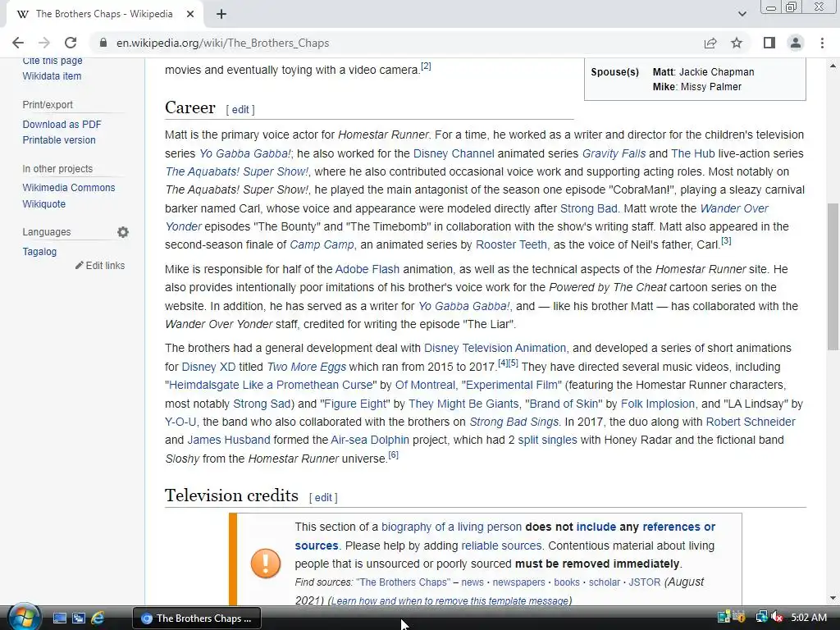840x630 pixels.
Task: Open Wikimedia Commons link
Action: (x=69, y=188)
